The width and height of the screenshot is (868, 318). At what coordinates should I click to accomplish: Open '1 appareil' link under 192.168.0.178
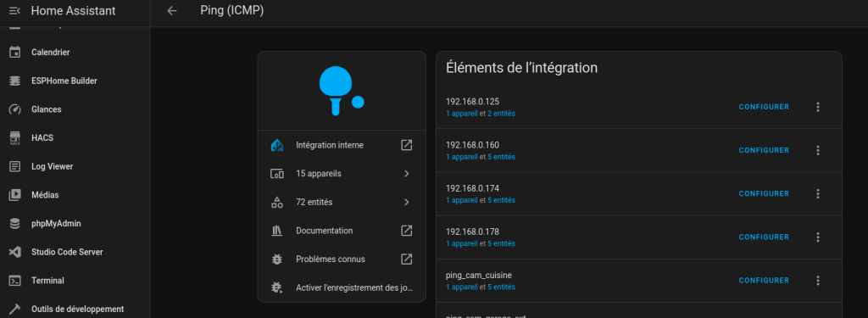[462, 243]
